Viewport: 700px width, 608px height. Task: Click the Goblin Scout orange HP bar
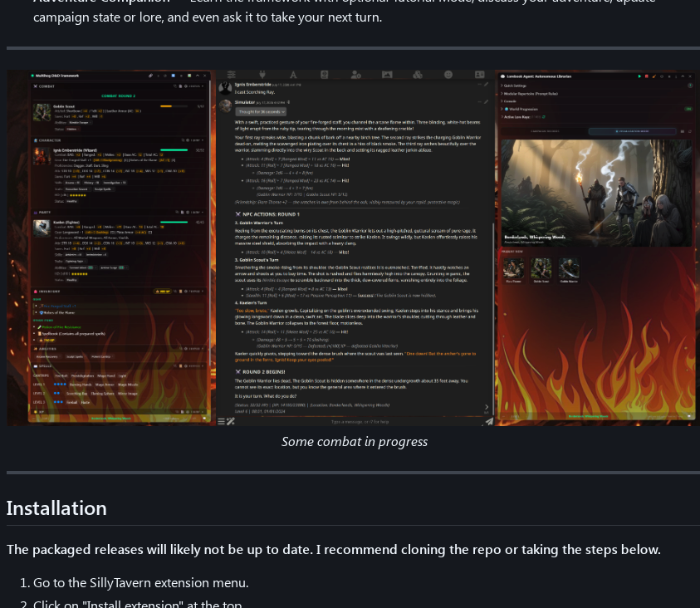pyautogui.click(x=174, y=106)
